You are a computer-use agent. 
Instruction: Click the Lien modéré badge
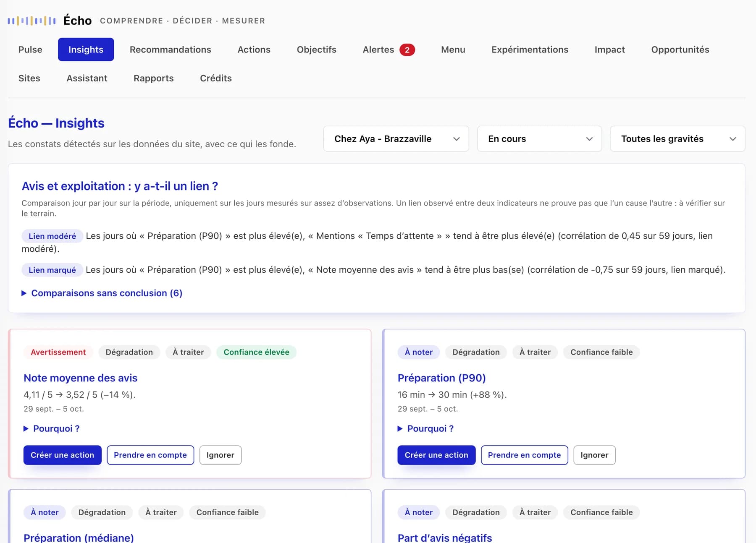point(52,236)
